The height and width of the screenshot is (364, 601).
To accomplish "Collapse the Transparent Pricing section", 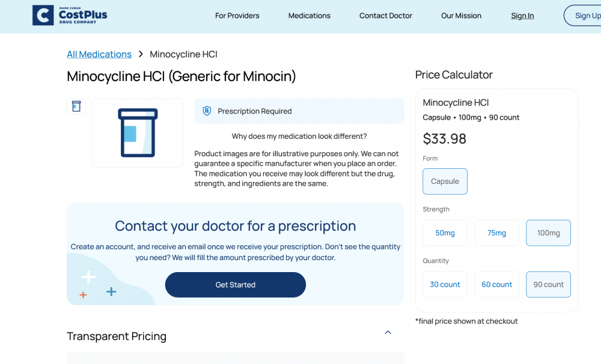I will 388,333.
